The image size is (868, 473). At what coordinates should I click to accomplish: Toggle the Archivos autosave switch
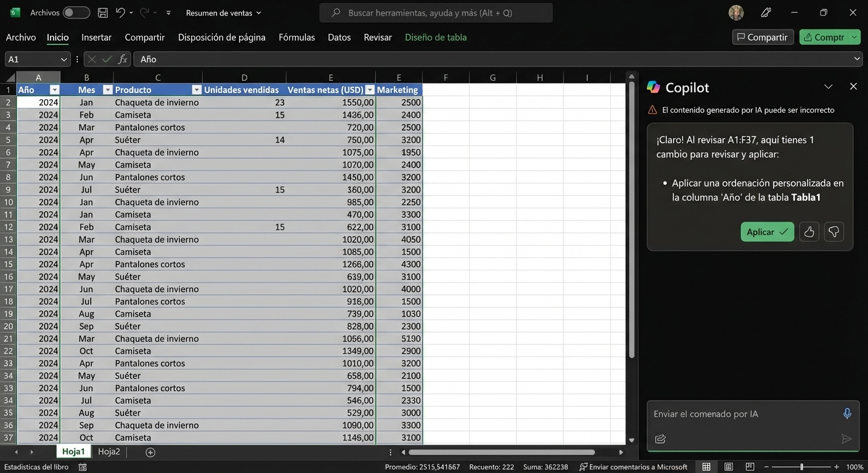pos(76,13)
